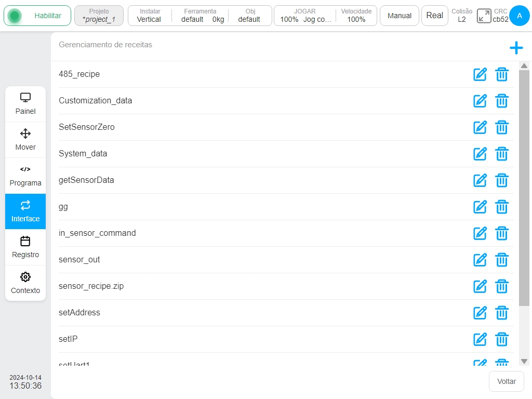Delete the getSensorData recipe
Viewport: 532px width, 399px height.
coord(501,180)
